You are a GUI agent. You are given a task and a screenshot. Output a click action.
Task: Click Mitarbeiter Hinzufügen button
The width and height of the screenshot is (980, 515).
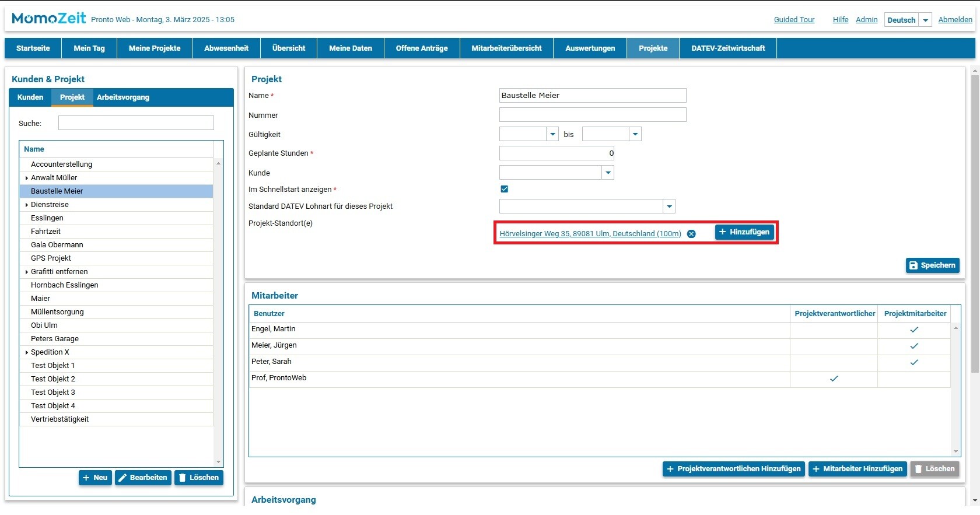(857, 469)
